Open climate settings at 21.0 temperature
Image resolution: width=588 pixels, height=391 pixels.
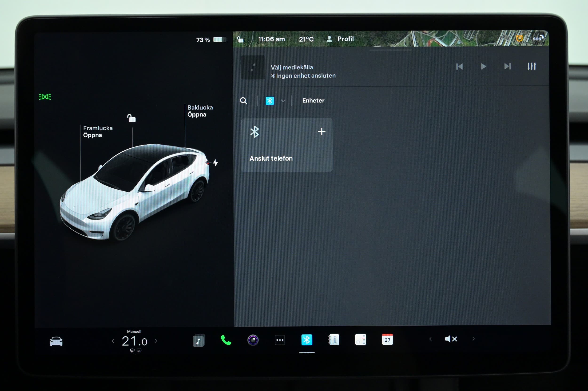pyautogui.click(x=135, y=341)
